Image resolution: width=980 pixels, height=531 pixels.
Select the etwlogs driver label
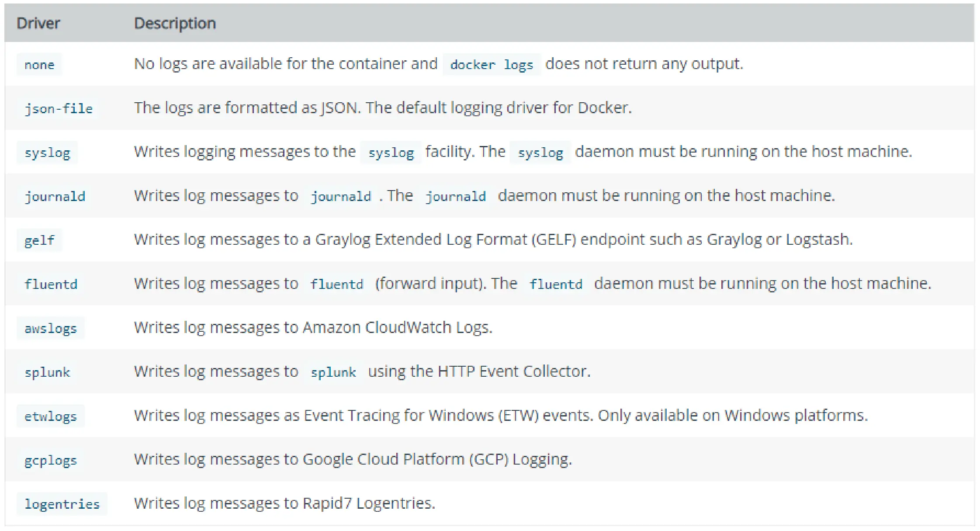[x=51, y=416]
